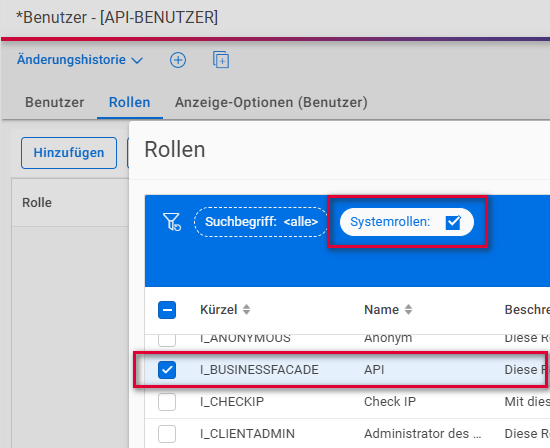Viewport: 550px width, 448px height.
Task: Sort by Kürzel column arrows
Action: pyautogui.click(x=247, y=309)
